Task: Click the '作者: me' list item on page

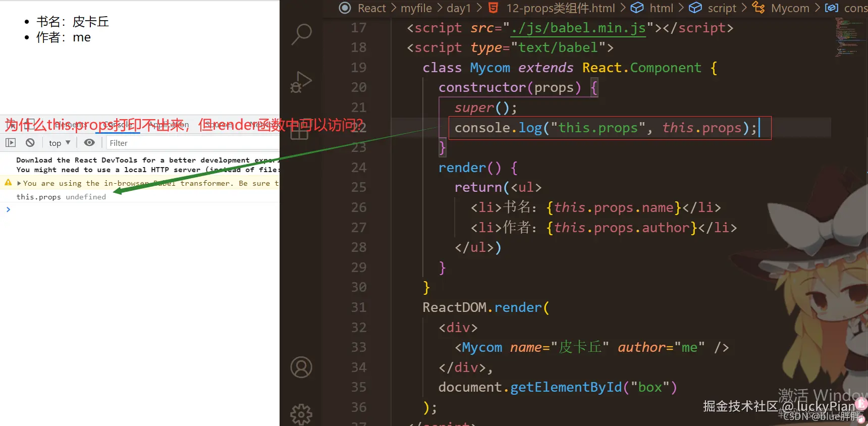Action: point(63,37)
